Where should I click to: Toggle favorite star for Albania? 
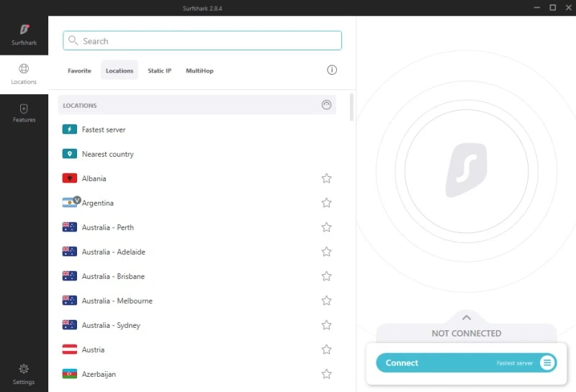[326, 178]
